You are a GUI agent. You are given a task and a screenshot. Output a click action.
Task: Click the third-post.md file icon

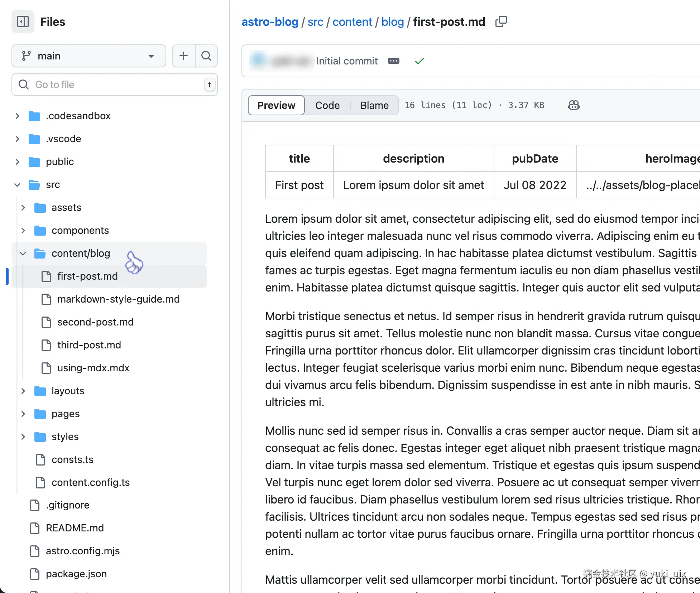[x=46, y=345]
